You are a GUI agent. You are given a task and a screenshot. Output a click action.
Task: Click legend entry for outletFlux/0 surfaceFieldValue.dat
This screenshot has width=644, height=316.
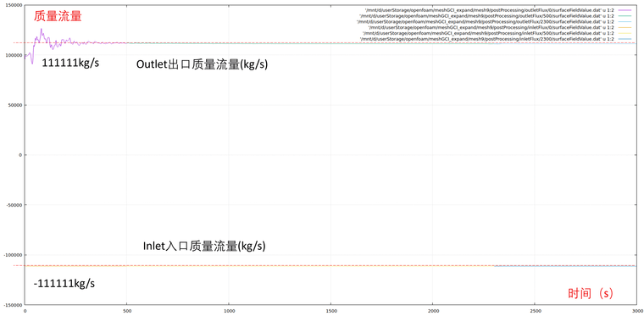[489, 10]
